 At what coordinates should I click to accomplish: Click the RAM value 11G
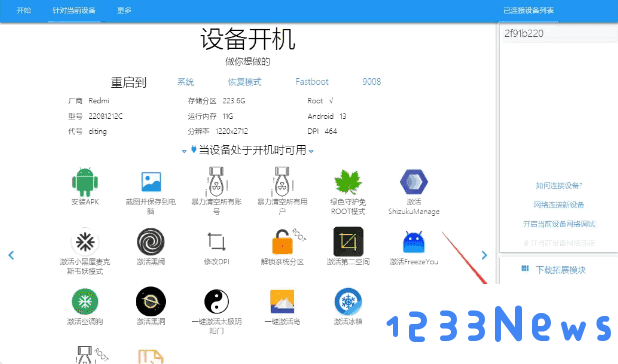pos(228,116)
